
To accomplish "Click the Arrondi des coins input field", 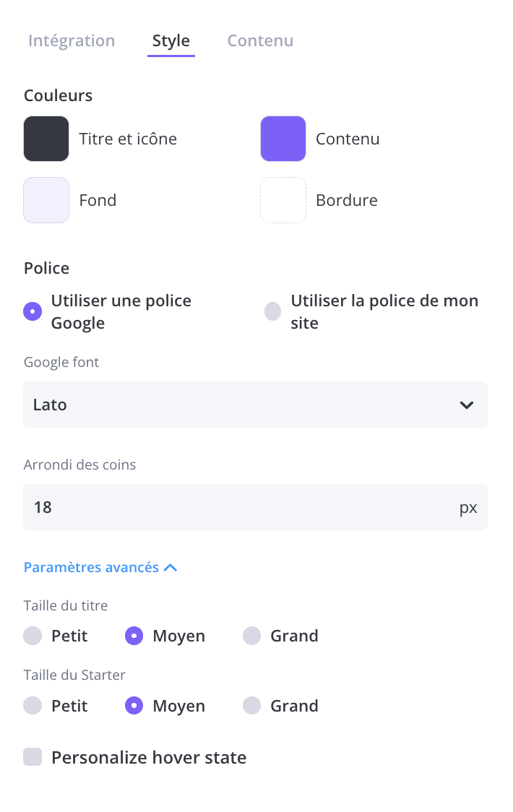I will click(238, 507).
